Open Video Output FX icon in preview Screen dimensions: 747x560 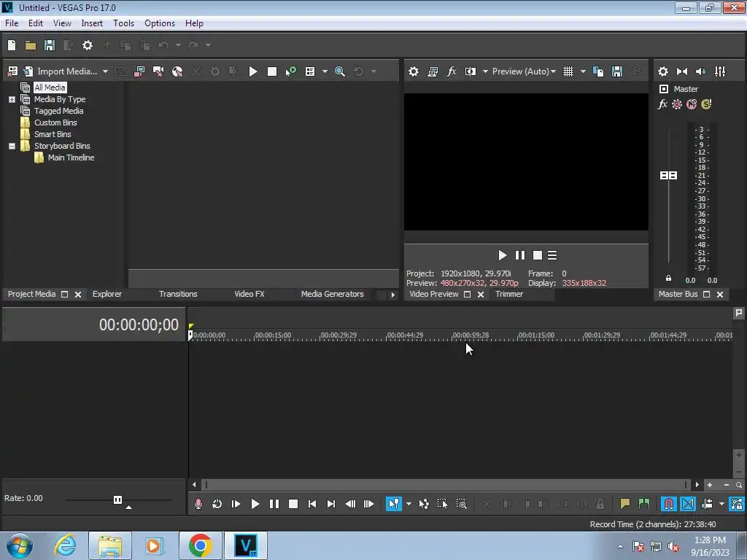tap(452, 71)
